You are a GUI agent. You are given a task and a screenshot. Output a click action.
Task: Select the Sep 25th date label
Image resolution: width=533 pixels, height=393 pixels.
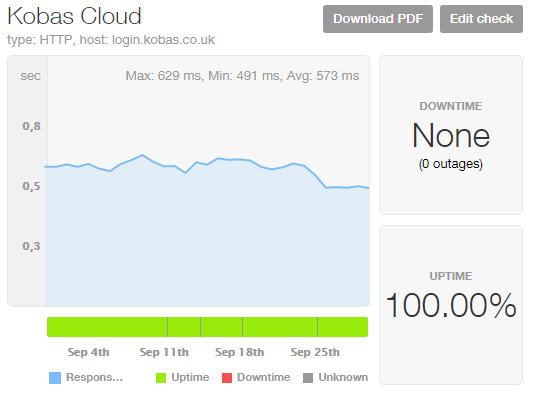(315, 352)
